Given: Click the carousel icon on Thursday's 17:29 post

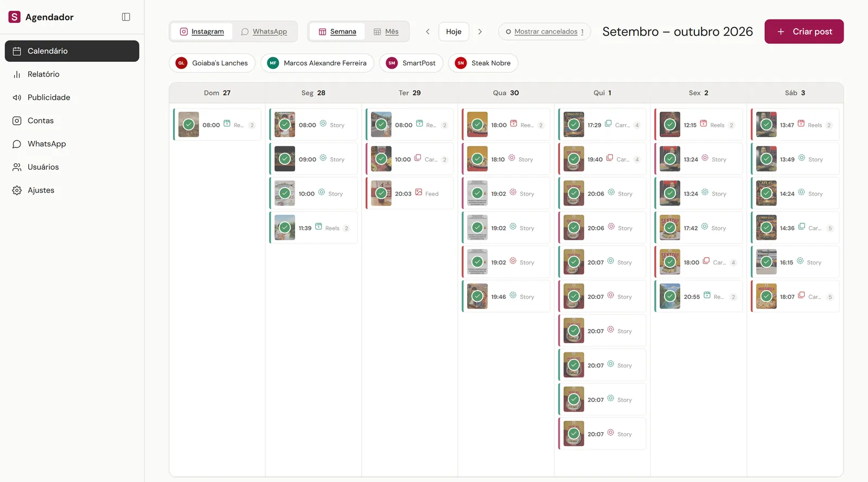Looking at the screenshot, I should tap(608, 123).
